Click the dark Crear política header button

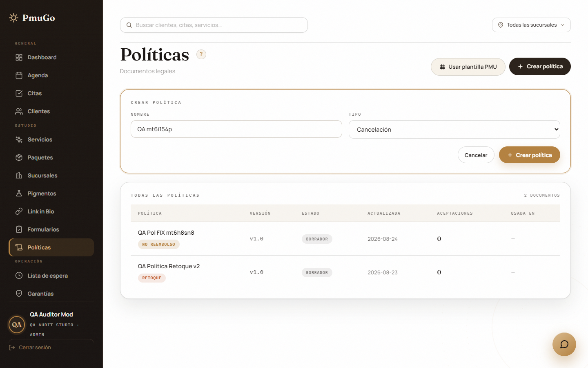click(x=540, y=66)
